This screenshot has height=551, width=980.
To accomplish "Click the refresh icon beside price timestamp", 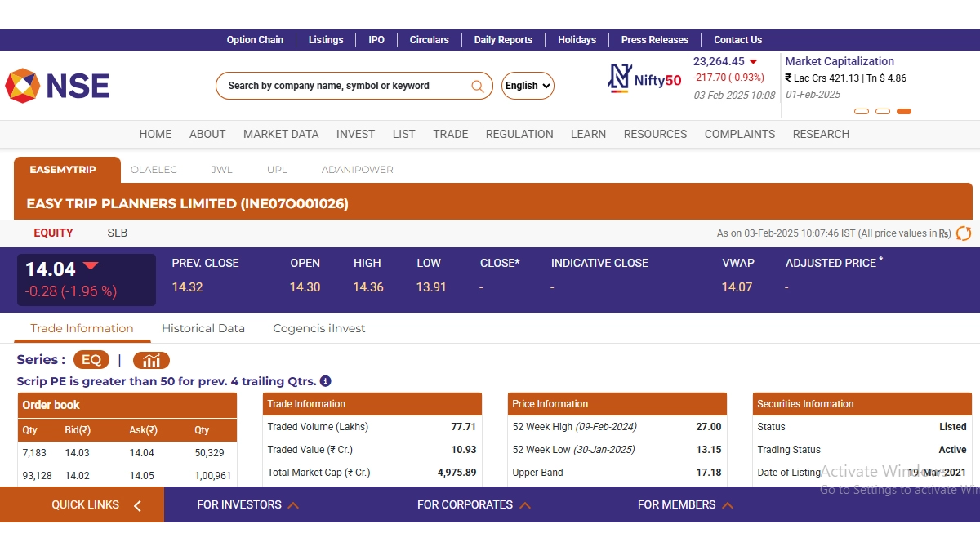I will coord(964,233).
